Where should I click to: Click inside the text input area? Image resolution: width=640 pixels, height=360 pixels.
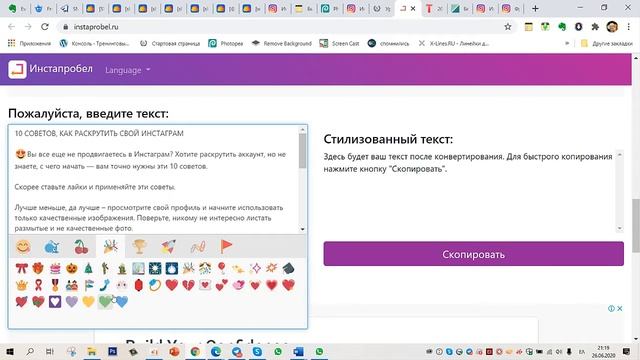point(153,179)
